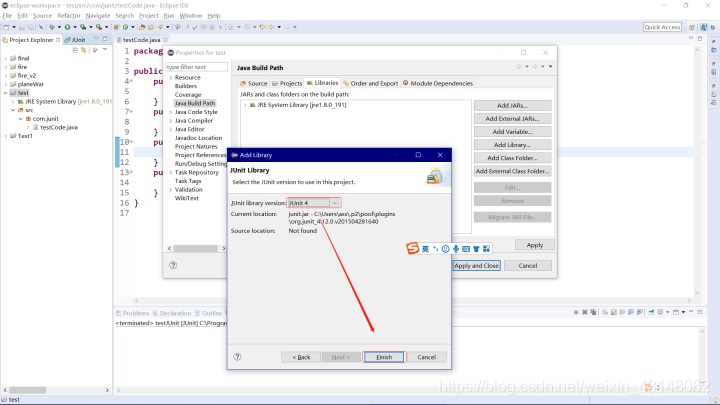Image resolution: width=720 pixels, height=405 pixels.
Task: Open the Debug button dropdown arrow
Action: 59,27
